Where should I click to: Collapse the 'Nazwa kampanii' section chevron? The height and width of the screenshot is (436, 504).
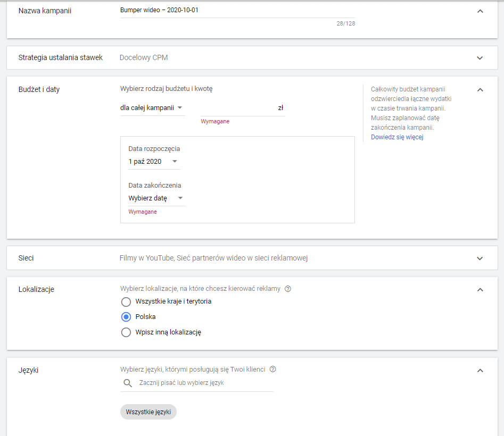click(480, 11)
